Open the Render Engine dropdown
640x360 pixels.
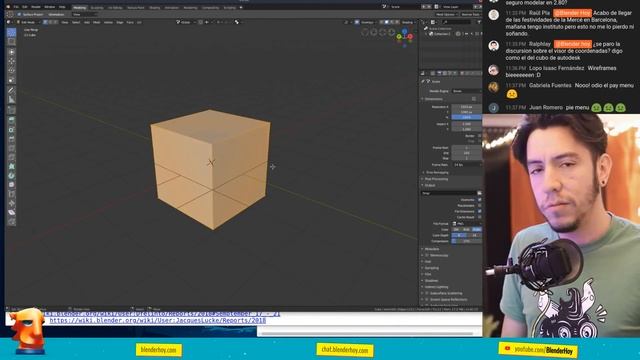point(467,91)
